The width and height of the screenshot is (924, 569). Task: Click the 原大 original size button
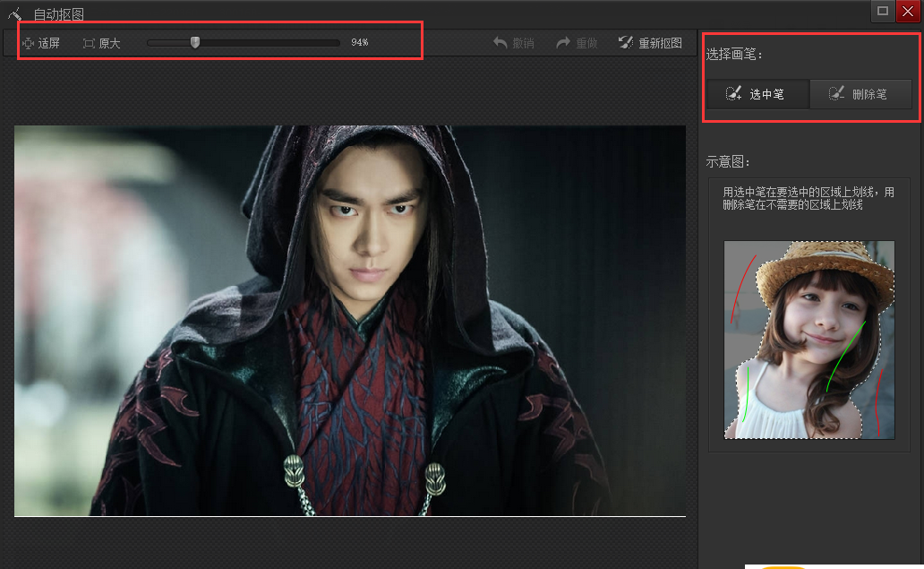102,43
